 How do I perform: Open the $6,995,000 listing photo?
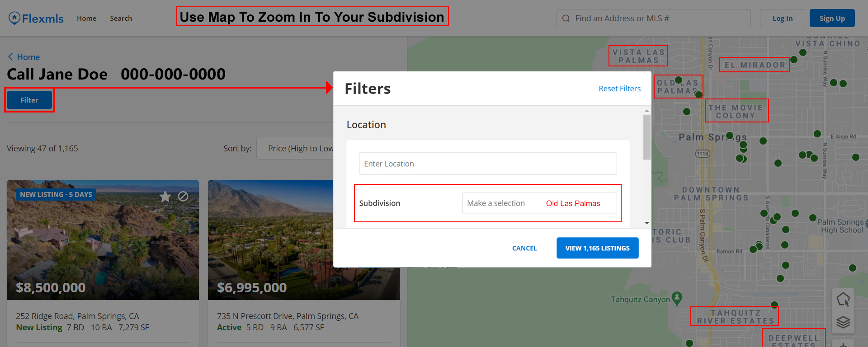(270, 239)
